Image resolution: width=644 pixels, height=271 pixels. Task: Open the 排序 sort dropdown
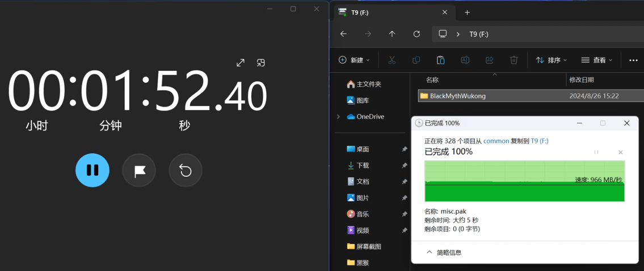tap(551, 60)
